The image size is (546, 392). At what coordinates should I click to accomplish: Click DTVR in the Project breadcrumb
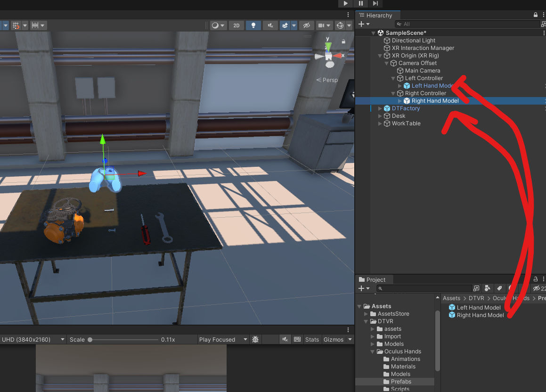[x=476, y=298]
